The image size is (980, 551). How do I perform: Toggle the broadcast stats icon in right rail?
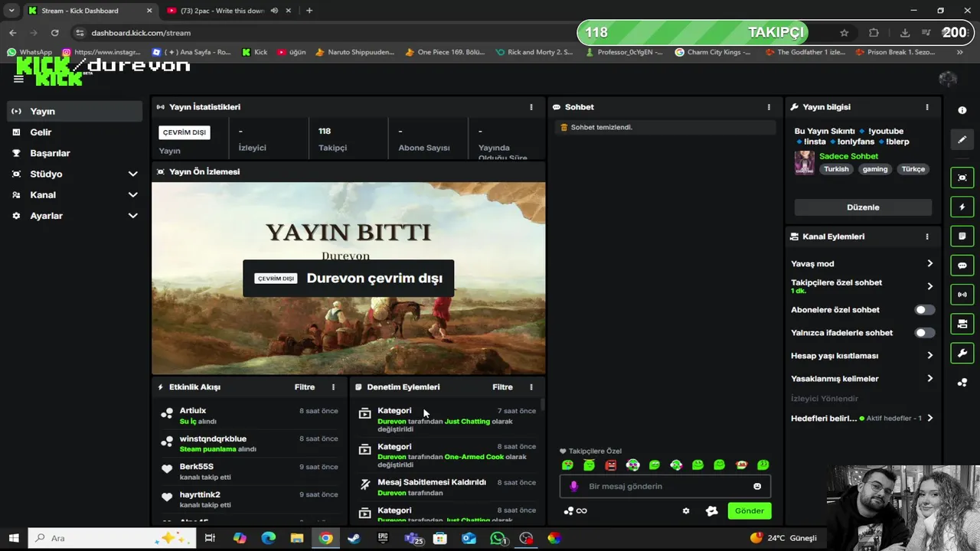coord(962,295)
